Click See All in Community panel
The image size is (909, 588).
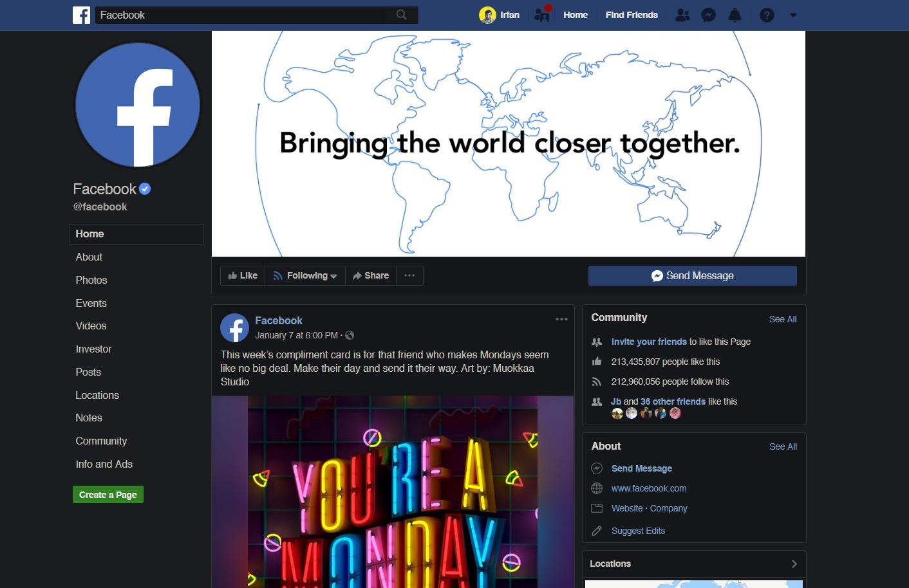tap(783, 319)
